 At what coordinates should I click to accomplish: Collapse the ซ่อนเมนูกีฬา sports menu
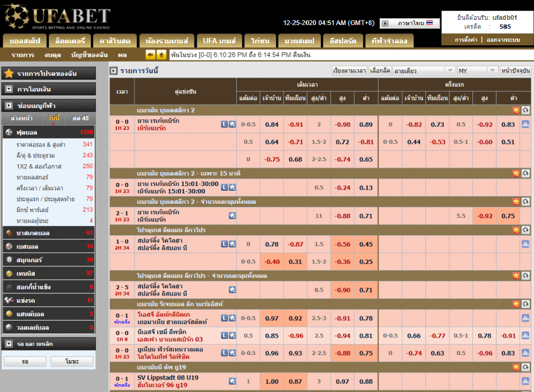pyautogui.click(x=48, y=105)
